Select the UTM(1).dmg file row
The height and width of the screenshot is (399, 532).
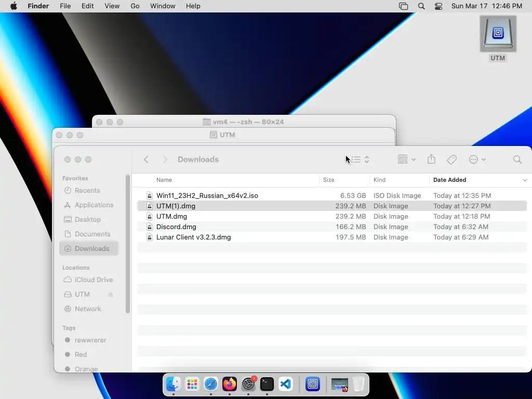pyautogui.click(x=332, y=206)
